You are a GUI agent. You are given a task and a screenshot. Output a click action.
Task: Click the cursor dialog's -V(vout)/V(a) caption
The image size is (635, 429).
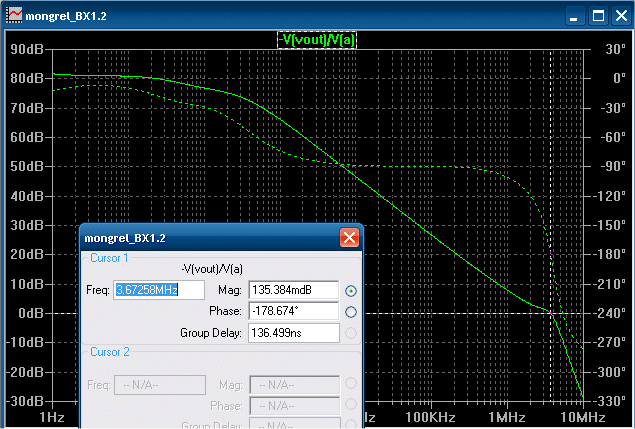point(211,269)
